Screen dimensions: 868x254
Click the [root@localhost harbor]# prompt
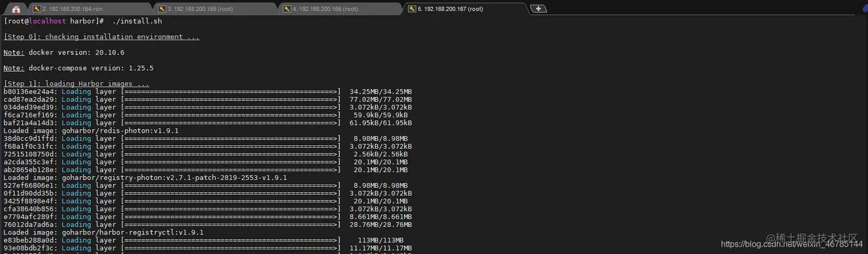tap(53, 21)
